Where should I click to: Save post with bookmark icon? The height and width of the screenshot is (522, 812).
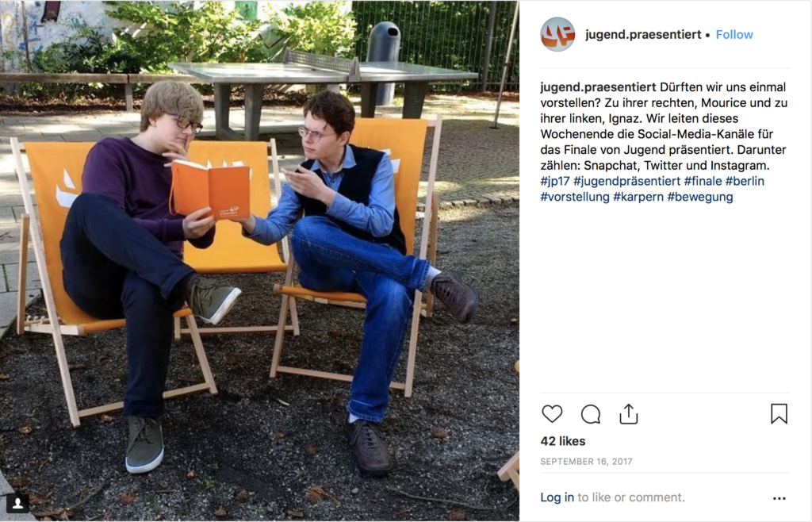[779, 414]
